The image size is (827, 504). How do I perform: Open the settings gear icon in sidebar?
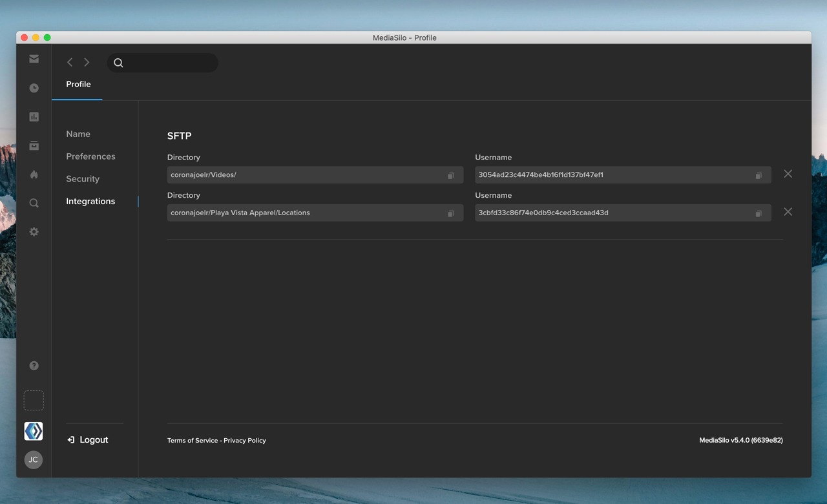(x=34, y=232)
